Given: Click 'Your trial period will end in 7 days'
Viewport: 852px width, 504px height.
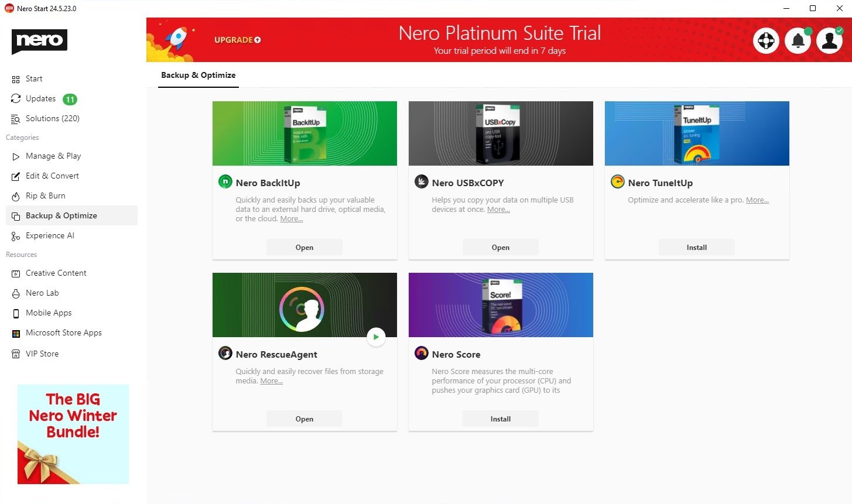Looking at the screenshot, I should (499, 51).
